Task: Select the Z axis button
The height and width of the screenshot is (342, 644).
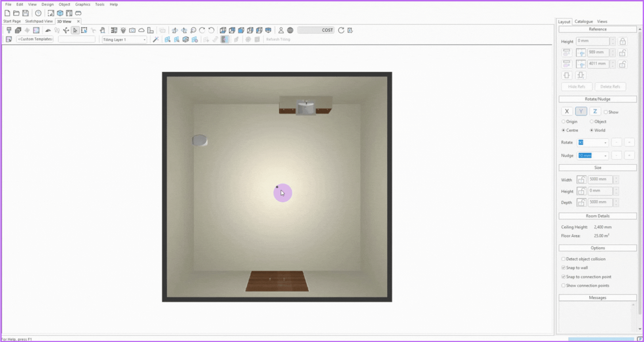Action: click(x=595, y=111)
